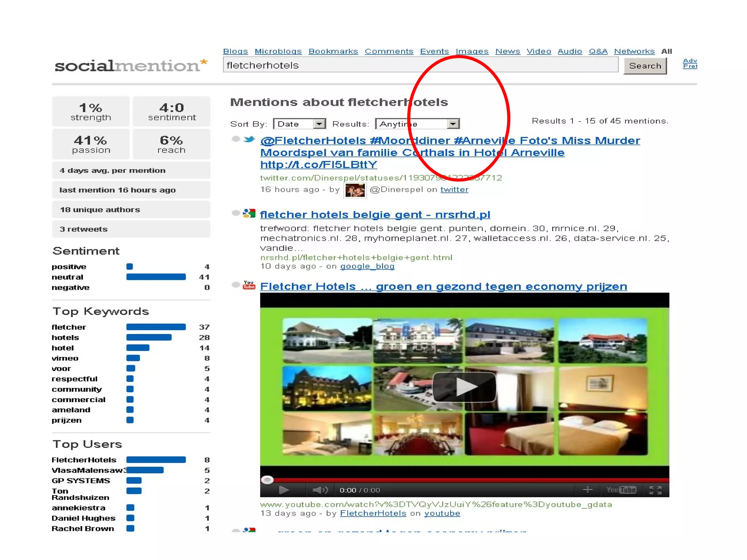Click the Google blog icon beside nrsrhd result
The height and width of the screenshot is (560, 747).
tap(249, 213)
